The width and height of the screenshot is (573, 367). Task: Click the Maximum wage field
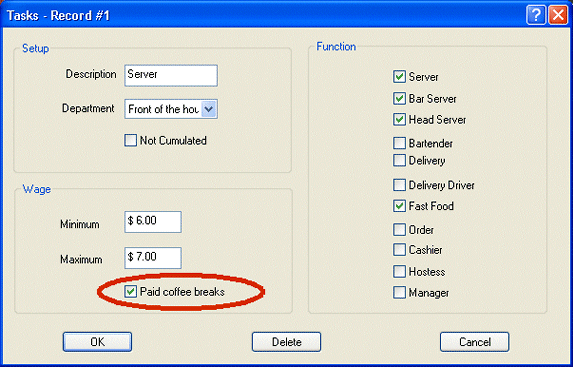pos(153,258)
